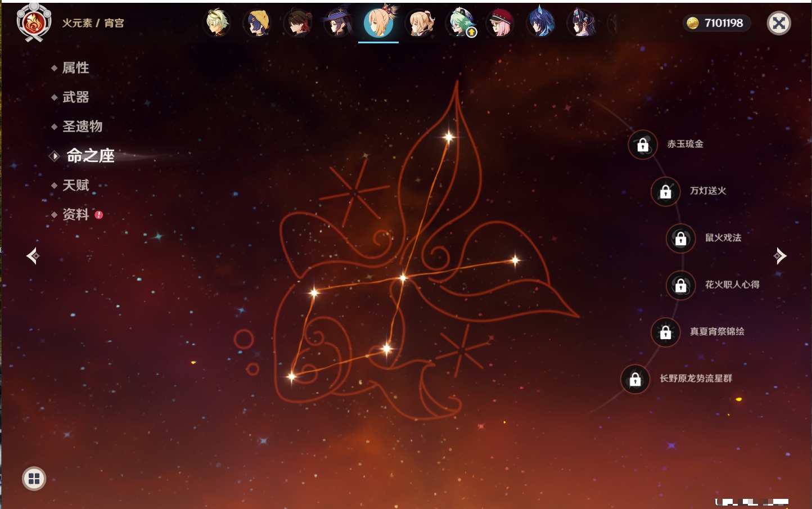Click the 长野原龙势流星群 constellation label
The width and height of the screenshot is (812, 509).
[696, 379]
